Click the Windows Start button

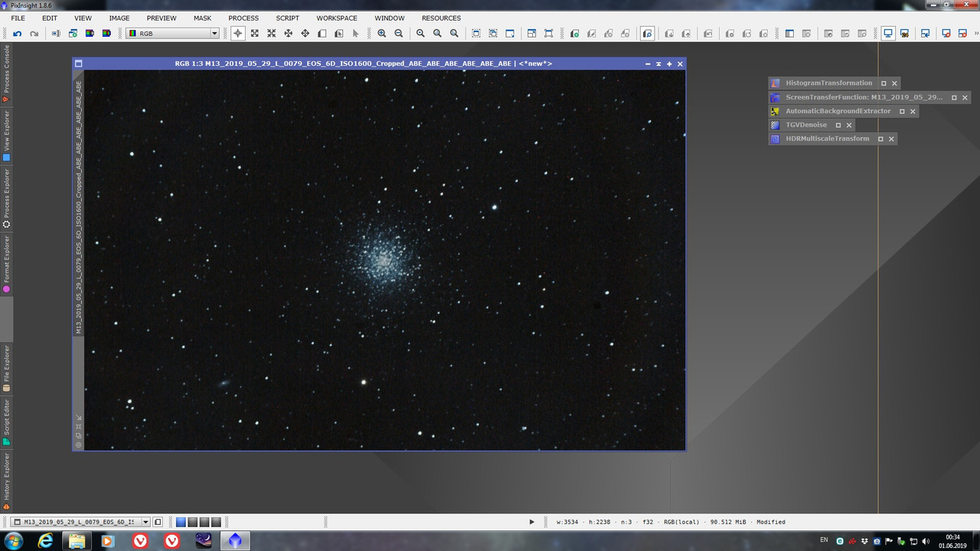[14, 541]
